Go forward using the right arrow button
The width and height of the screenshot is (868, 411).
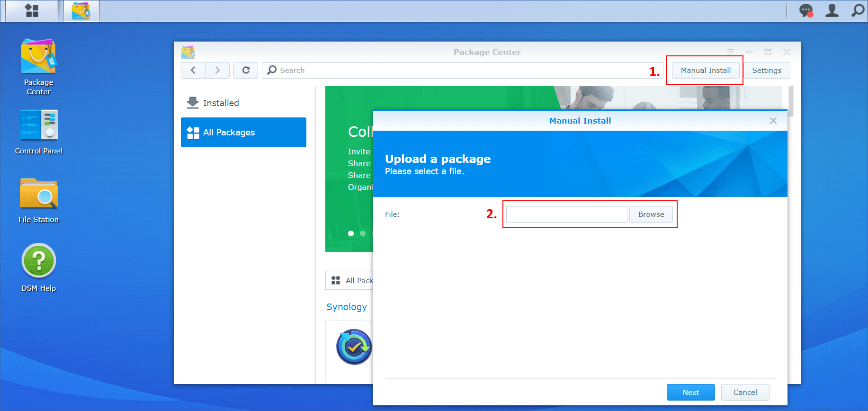pyautogui.click(x=217, y=70)
